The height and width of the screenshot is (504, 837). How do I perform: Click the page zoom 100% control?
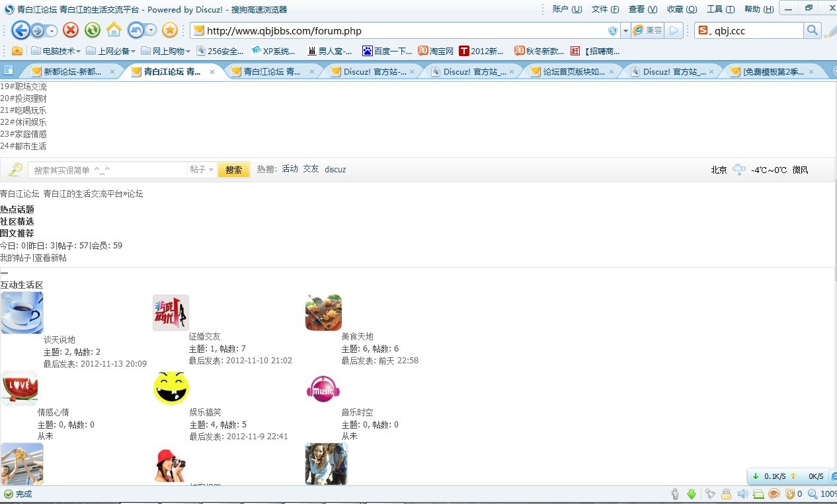point(822,494)
